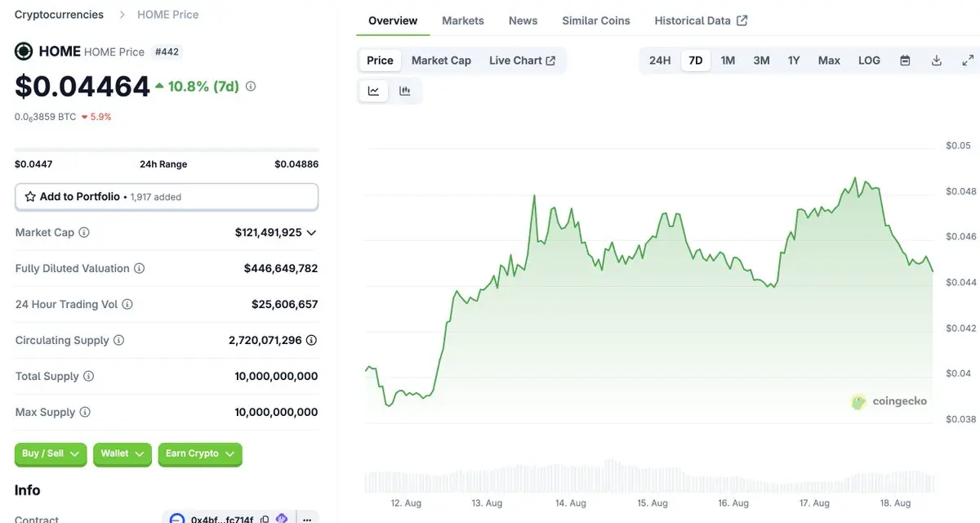This screenshot has width=980, height=523.
Task: Open Live Chart link
Action: [523, 60]
